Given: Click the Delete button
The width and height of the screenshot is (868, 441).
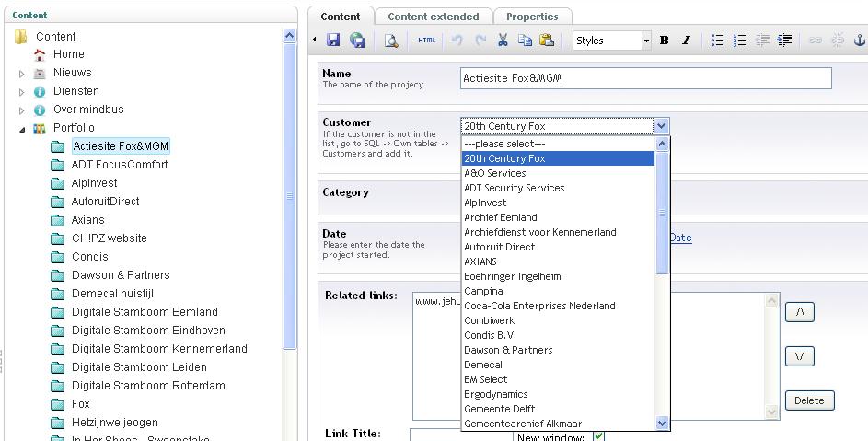Looking at the screenshot, I should point(809,400).
